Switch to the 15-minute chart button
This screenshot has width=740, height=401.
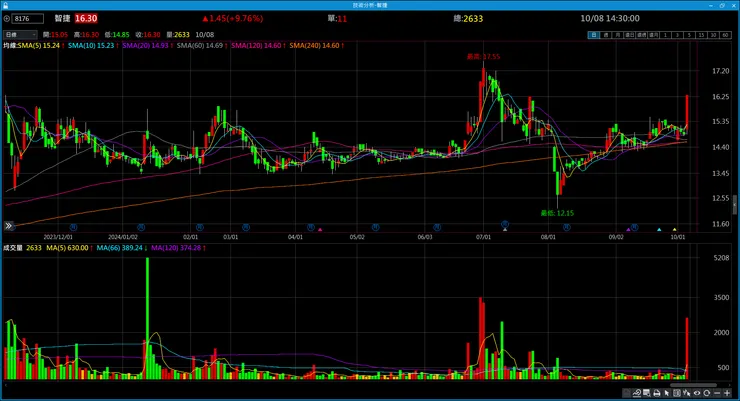(702, 35)
